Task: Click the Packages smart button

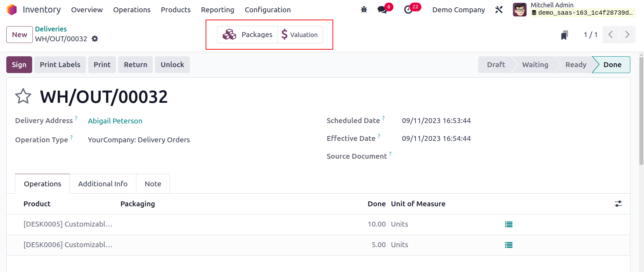Action: (x=248, y=35)
